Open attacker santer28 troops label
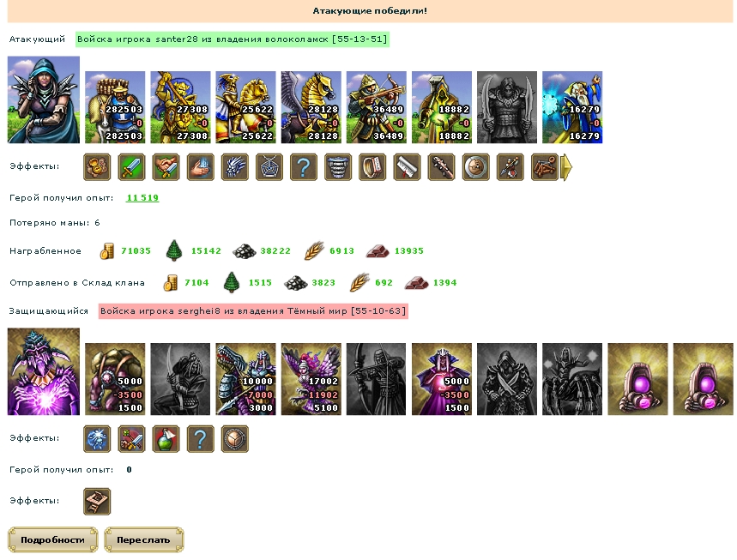Image resolution: width=737 pixels, height=560 pixels. [x=233, y=39]
